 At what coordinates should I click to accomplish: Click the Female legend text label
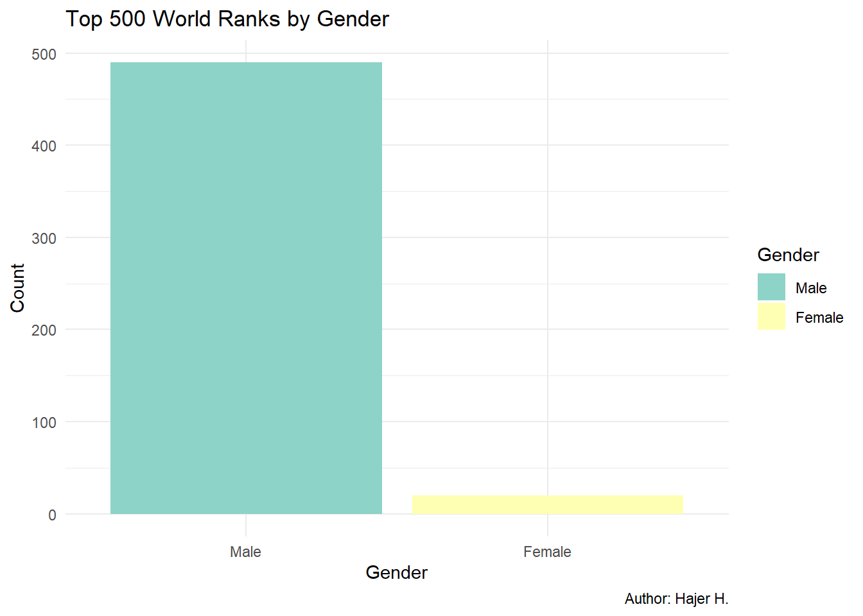point(819,318)
